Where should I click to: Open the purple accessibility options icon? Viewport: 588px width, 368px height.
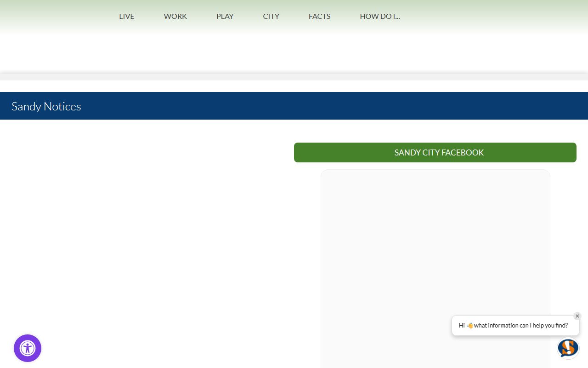tap(28, 348)
